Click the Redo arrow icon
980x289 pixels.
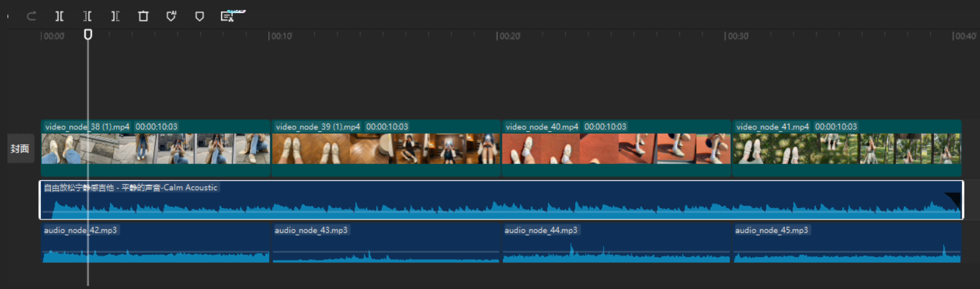click(31, 16)
